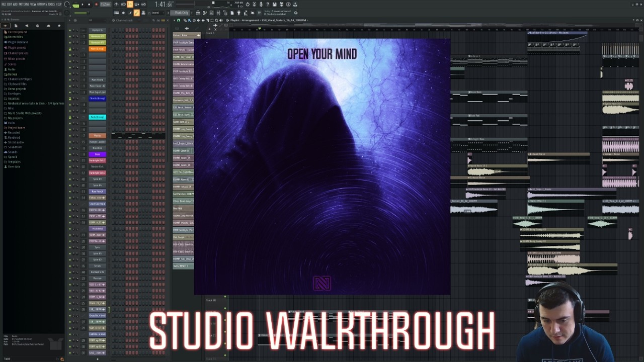The height and width of the screenshot is (362, 644).
Task: Open the Playlist magnet snap icon
Action: pyautogui.click(x=179, y=20)
